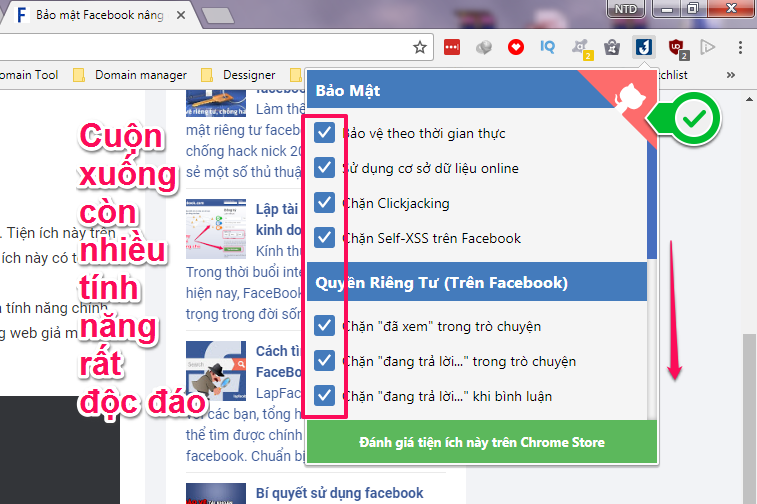Close the Bảo mật Facebook tab
Image resolution: width=757 pixels, height=504 pixels.
[181, 15]
